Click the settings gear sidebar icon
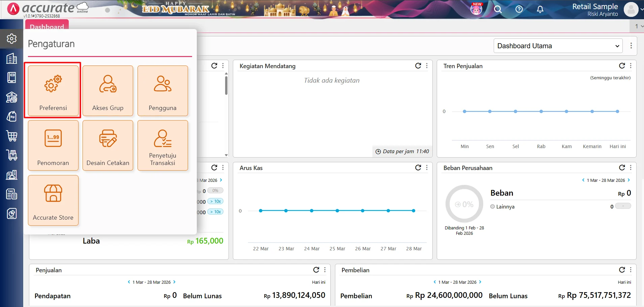Viewport: 644px width, 307px height. (12, 39)
